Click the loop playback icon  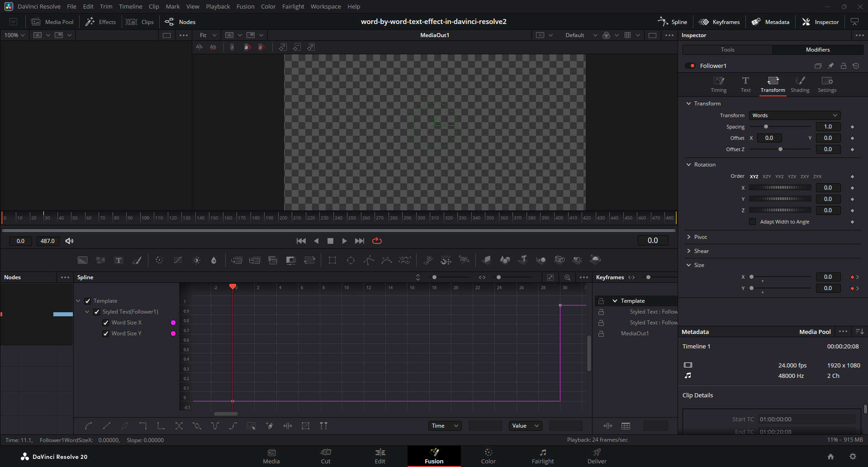click(x=377, y=241)
